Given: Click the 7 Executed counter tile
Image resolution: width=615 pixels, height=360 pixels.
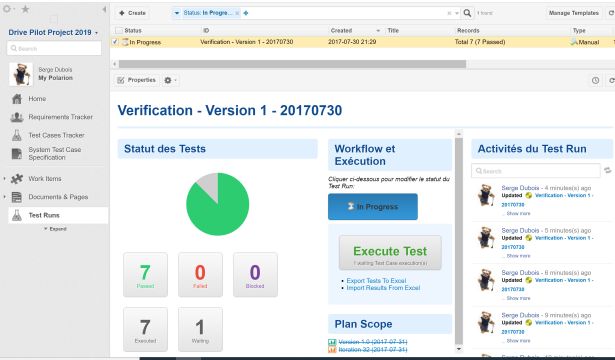Looking at the screenshot, I should [x=146, y=329].
